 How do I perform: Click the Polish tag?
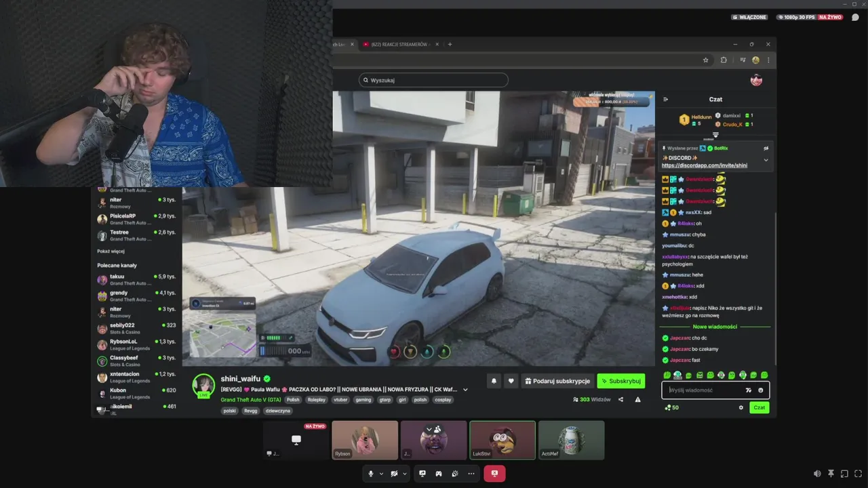pos(293,400)
